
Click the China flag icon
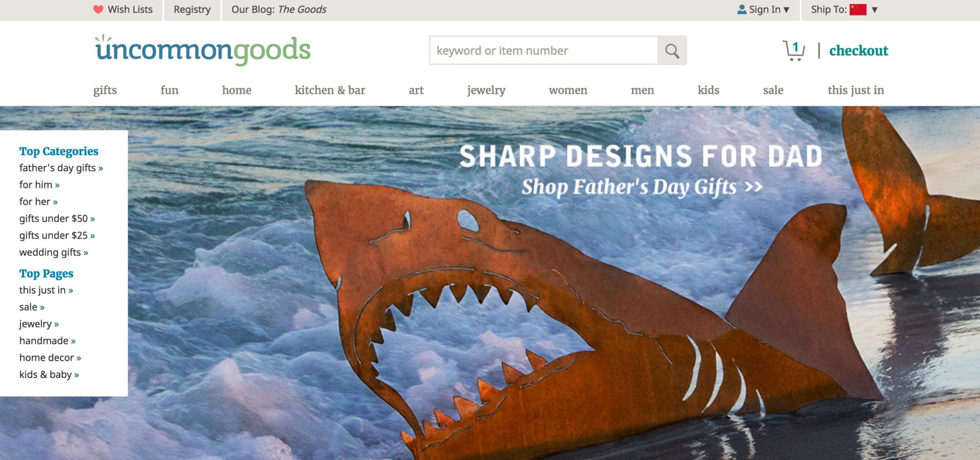pyautogui.click(x=858, y=10)
